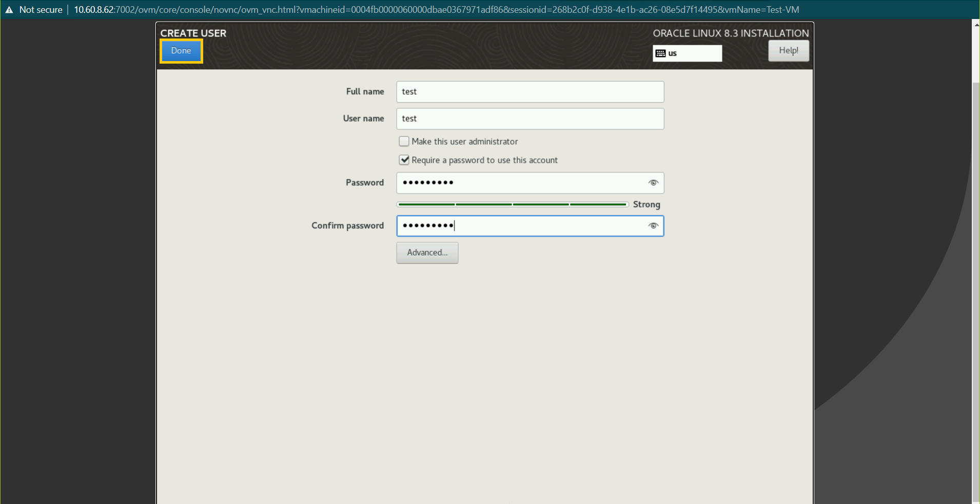Open the Help! button
This screenshot has height=504, width=980.
pos(788,50)
